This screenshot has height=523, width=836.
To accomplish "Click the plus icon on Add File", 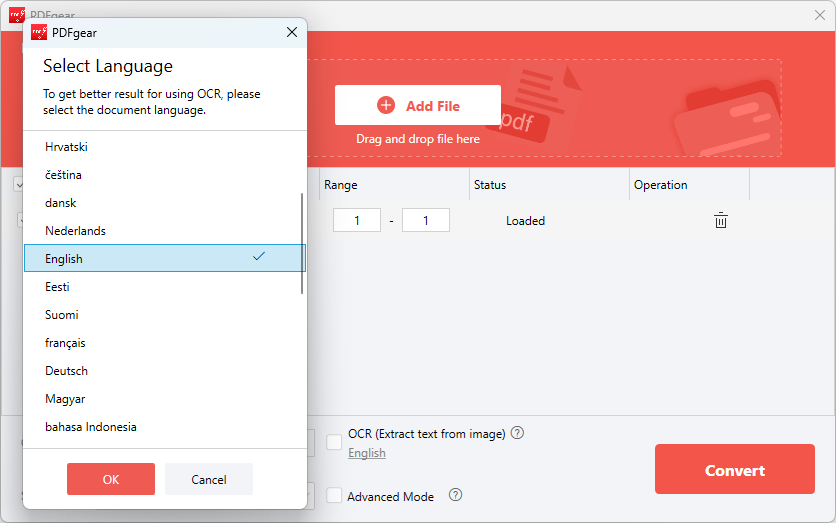I will [x=386, y=105].
